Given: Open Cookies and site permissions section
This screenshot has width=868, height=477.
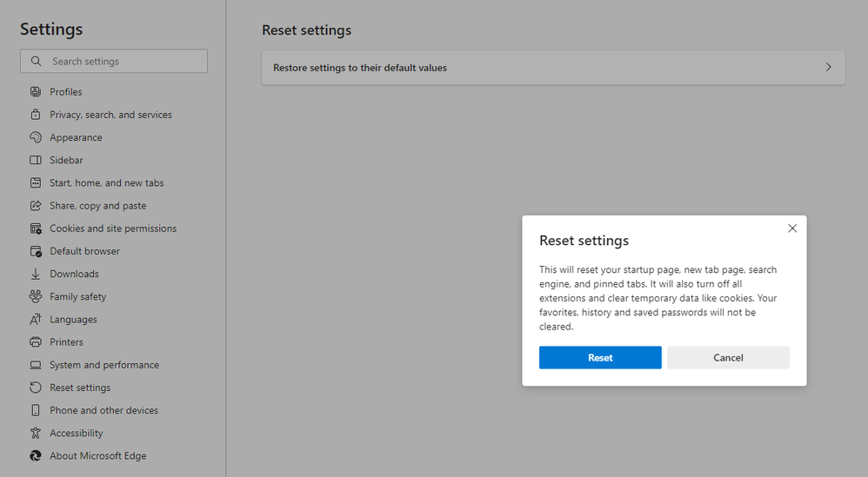Looking at the screenshot, I should point(113,229).
